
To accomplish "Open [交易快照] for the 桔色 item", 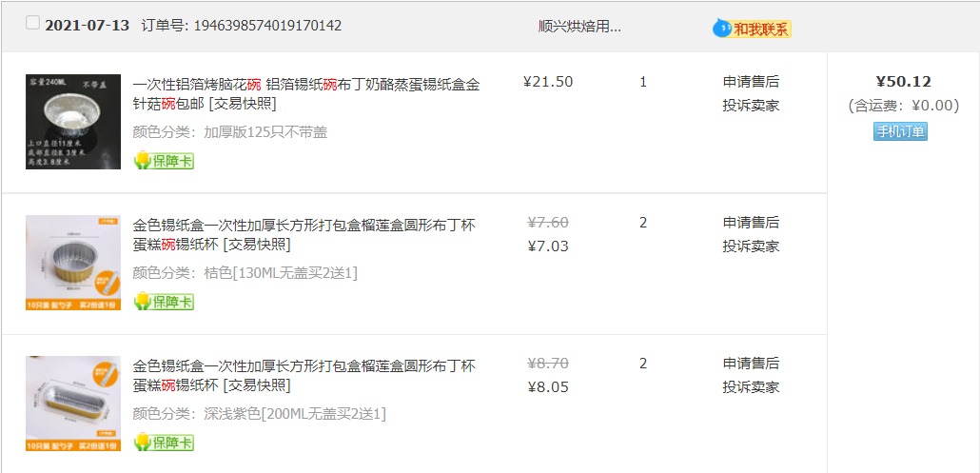I will [256, 245].
